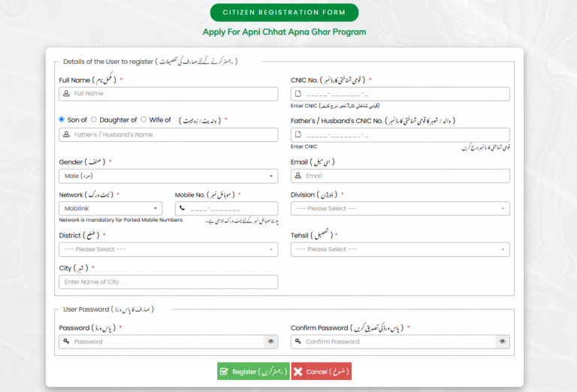Click the 'District' field label
This screenshot has width=577, height=392.
tap(79, 235)
